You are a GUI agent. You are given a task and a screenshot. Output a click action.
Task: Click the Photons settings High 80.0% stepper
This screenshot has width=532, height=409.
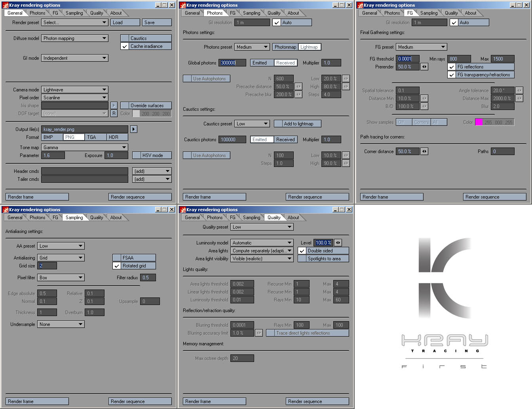coord(346,86)
